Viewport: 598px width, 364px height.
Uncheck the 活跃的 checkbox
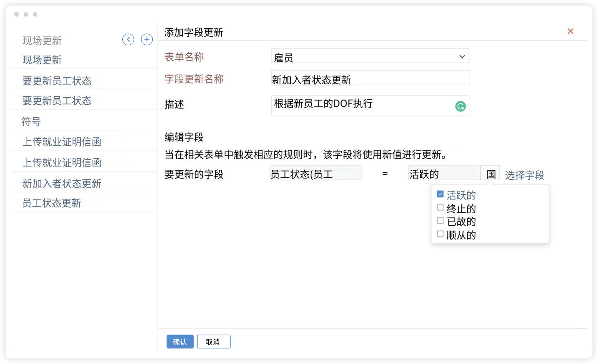click(440, 194)
